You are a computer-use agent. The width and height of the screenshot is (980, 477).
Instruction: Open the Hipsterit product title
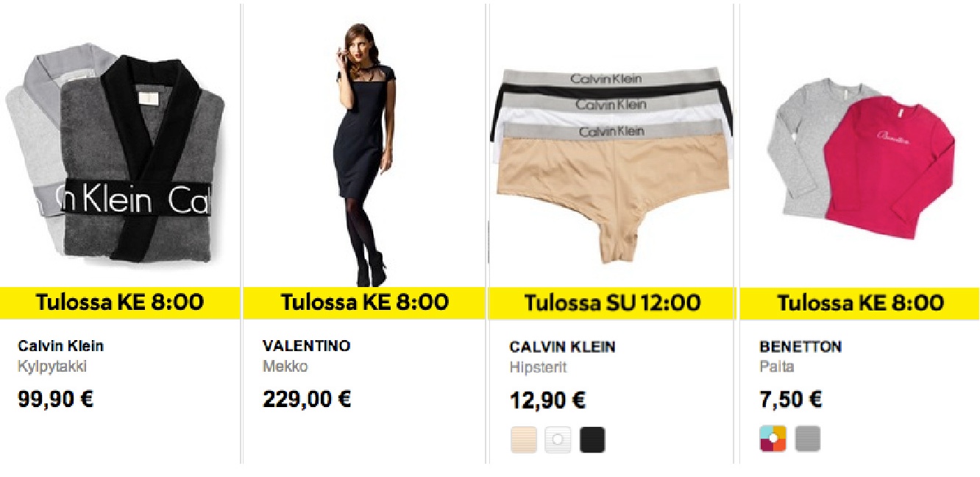click(x=538, y=367)
